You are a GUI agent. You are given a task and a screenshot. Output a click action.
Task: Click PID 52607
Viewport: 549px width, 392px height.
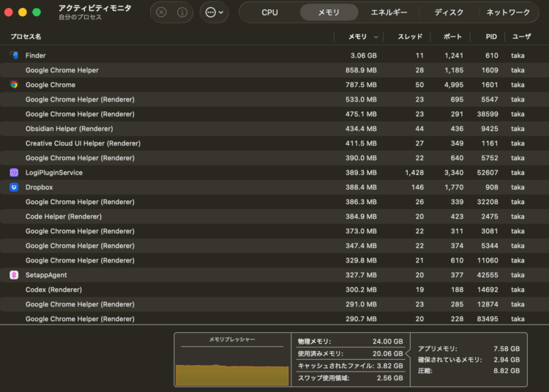tap(488, 173)
